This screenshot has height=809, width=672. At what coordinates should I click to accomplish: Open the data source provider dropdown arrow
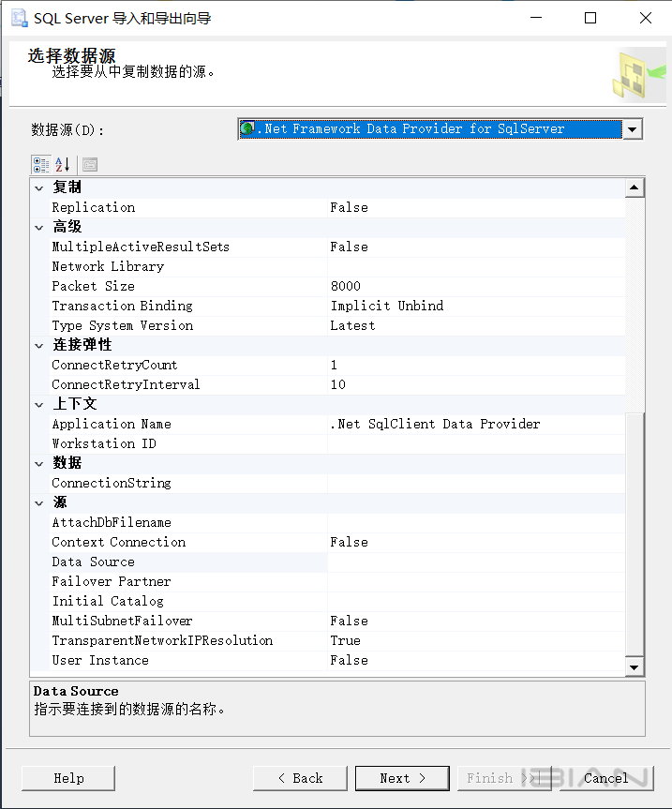tap(633, 129)
